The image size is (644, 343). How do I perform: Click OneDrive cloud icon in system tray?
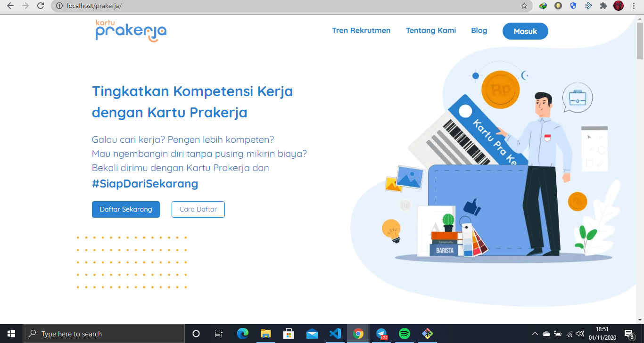(546, 334)
